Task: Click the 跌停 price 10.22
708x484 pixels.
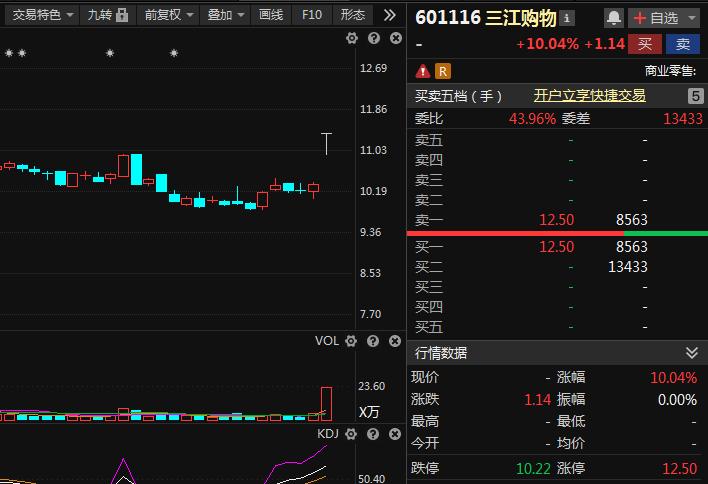Action: click(533, 468)
